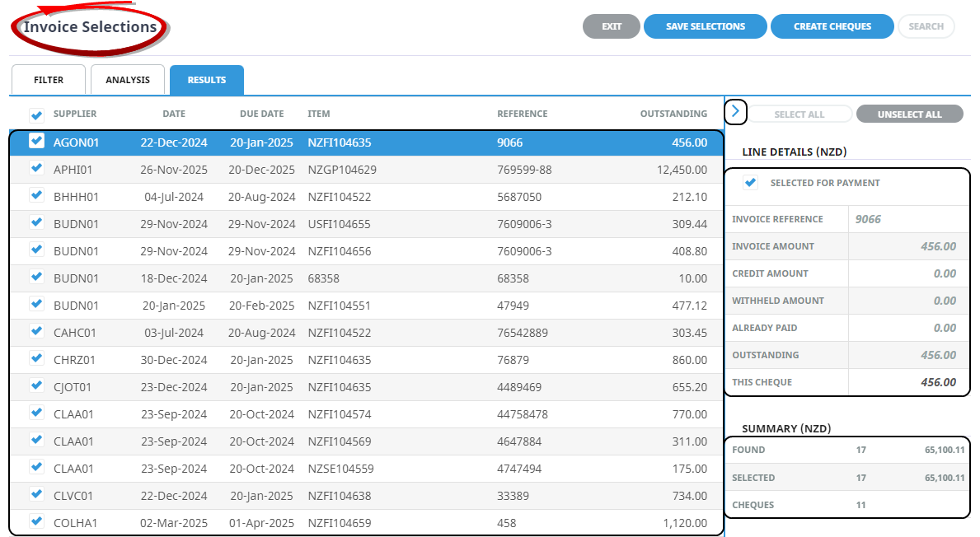The height and width of the screenshot is (537, 980).
Task: Click the Unselect All button
Action: pyautogui.click(x=909, y=114)
